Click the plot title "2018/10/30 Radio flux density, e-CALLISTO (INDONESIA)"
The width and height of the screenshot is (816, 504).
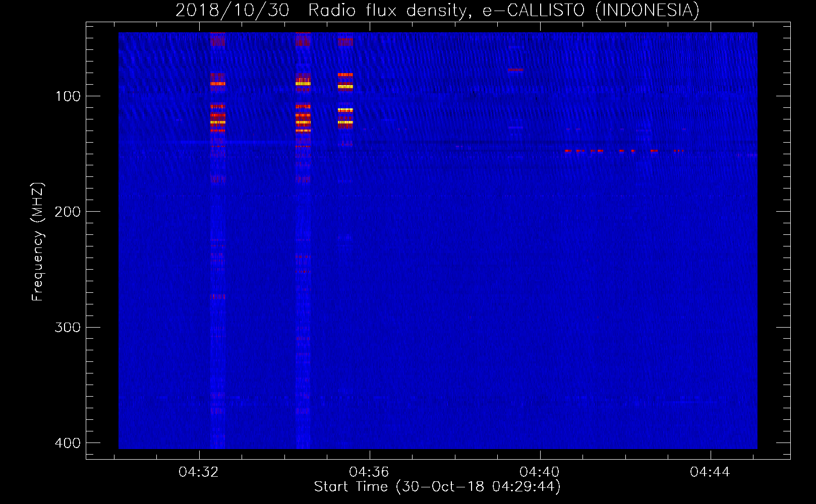click(x=437, y=11)
